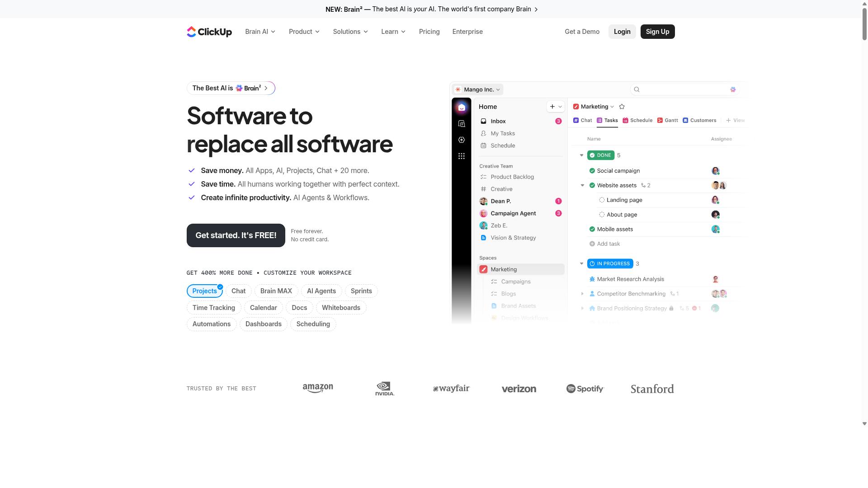
Task: Open the Pricing page
Action: pos(429,32)
